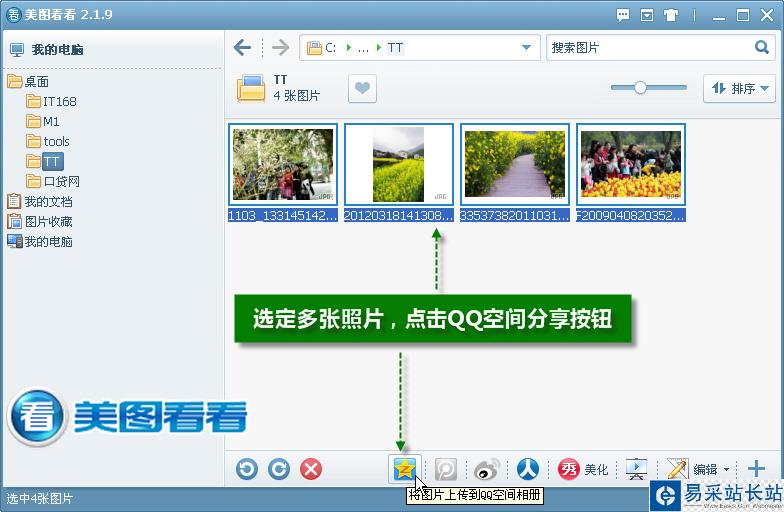Screen dimensions: 784x512
Task: Click filename 20120318141308...
Action: pos(399,216)
